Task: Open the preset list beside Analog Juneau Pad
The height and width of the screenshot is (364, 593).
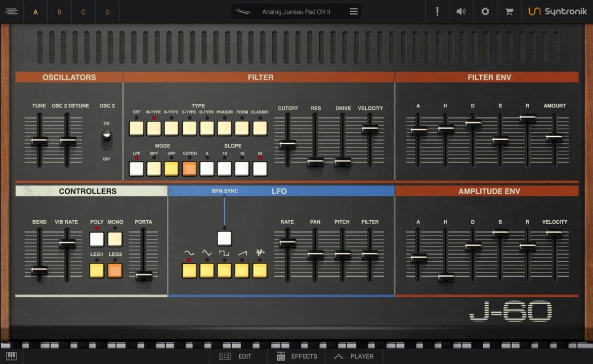Action: point(354,11)
